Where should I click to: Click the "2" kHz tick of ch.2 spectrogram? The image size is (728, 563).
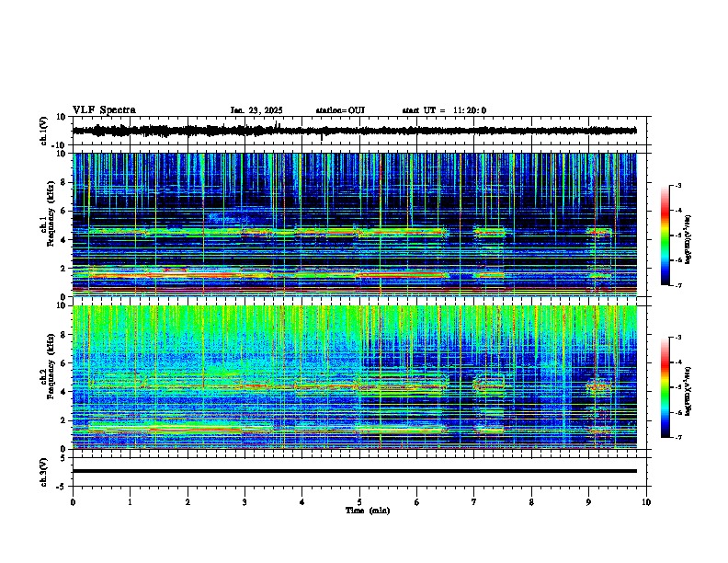(x=64, y=420)
